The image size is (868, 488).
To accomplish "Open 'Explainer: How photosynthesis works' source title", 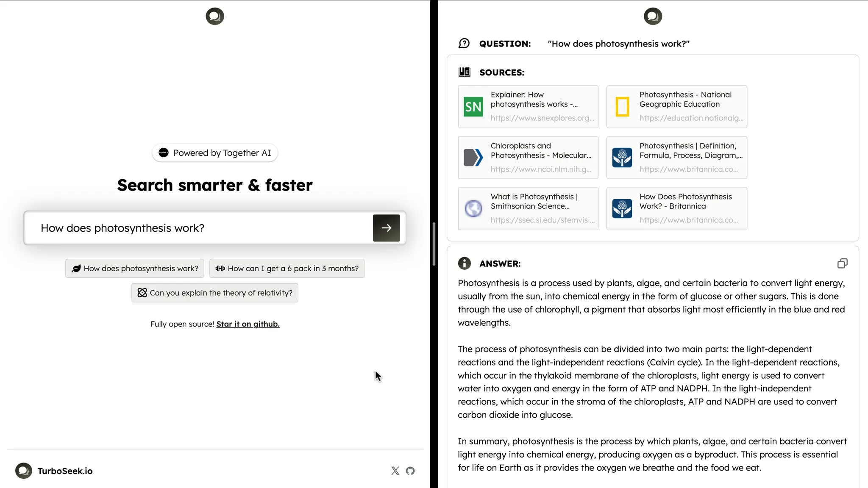I will (x=534, y=99).
